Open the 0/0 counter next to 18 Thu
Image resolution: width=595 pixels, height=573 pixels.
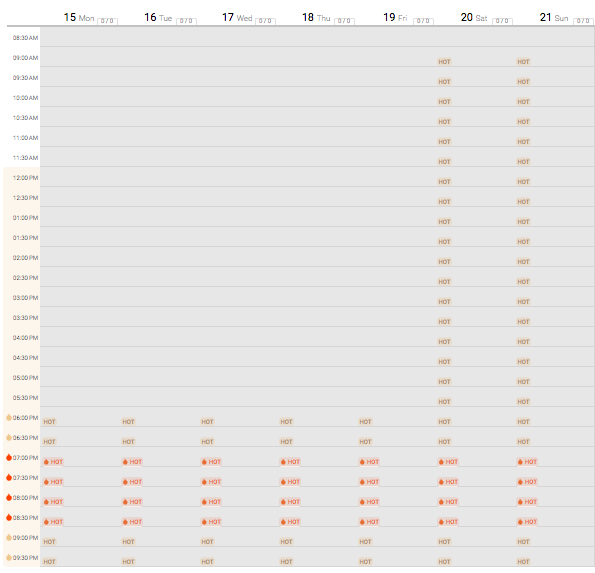click(344, 21)
